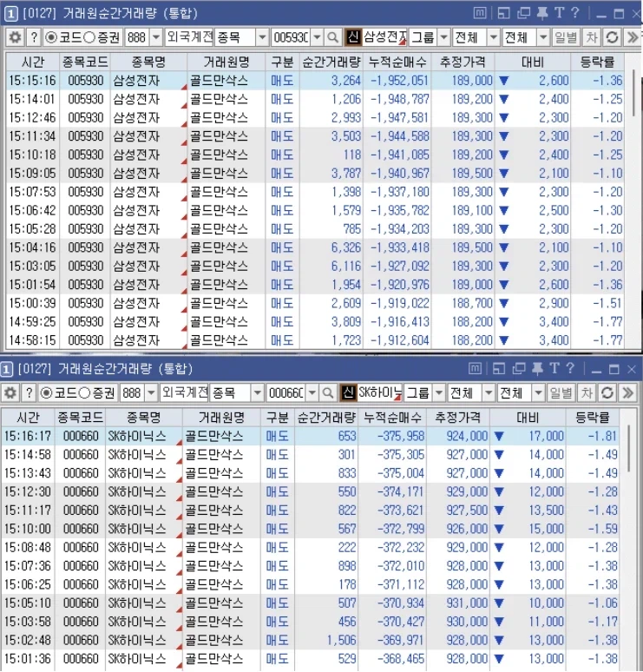Open settings gear in Samsung Electronics window
The image size is (643, 672).
point(15,37)
